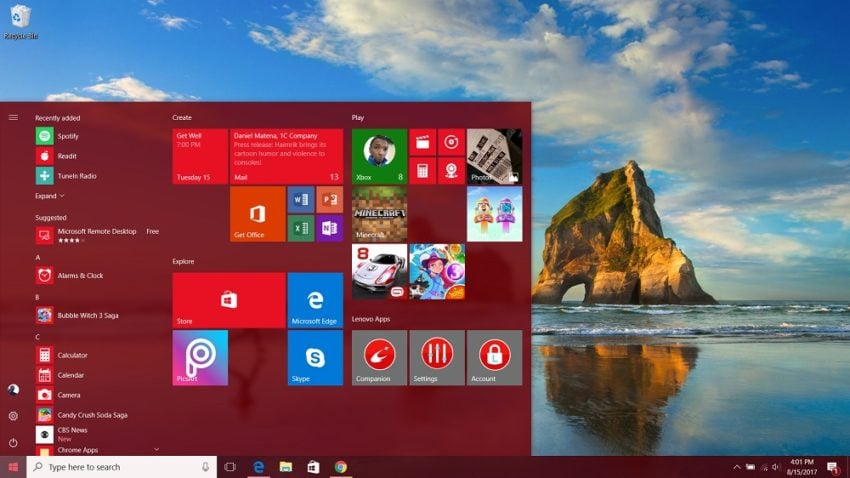Open the calendar tile Tuesday 15
This screenshot has width=850, height=478.
pyautogui.click(x=200, y=157)
